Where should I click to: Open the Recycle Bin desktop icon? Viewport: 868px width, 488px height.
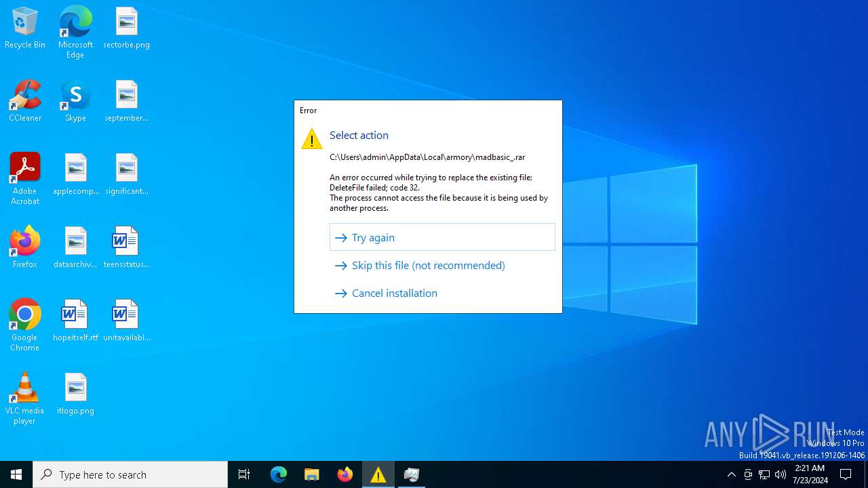click(25, 28)
